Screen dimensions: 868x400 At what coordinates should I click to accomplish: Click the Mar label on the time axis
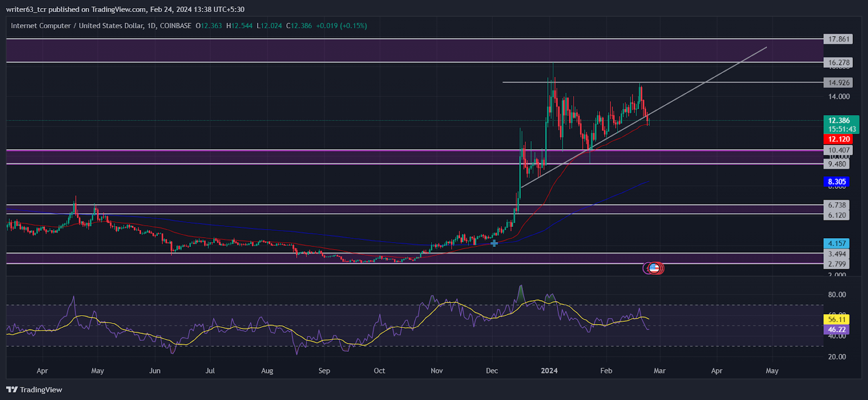tap(659, 371)
